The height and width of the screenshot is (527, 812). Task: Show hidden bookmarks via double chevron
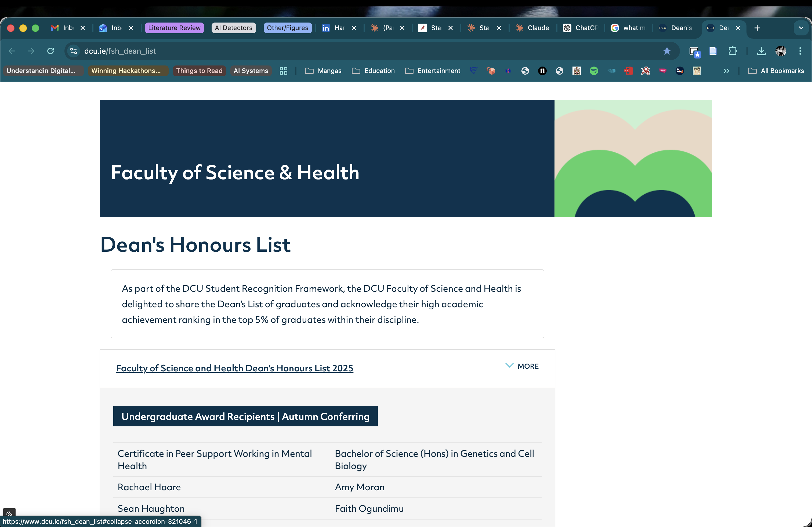pyautogui.click(x=726, y=71)
